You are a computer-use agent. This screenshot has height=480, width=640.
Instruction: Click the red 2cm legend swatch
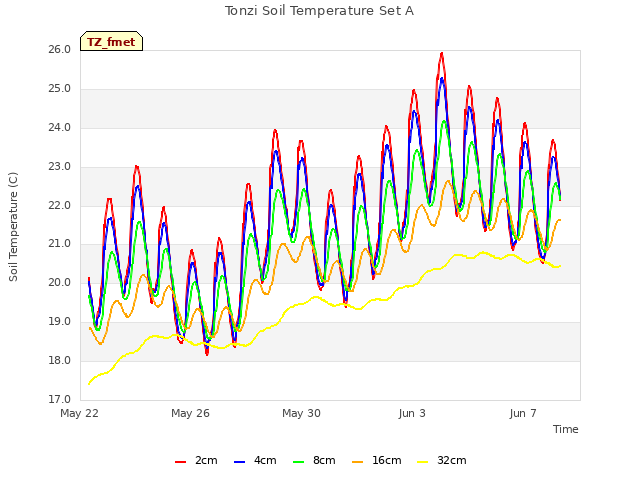coord(180,462)
